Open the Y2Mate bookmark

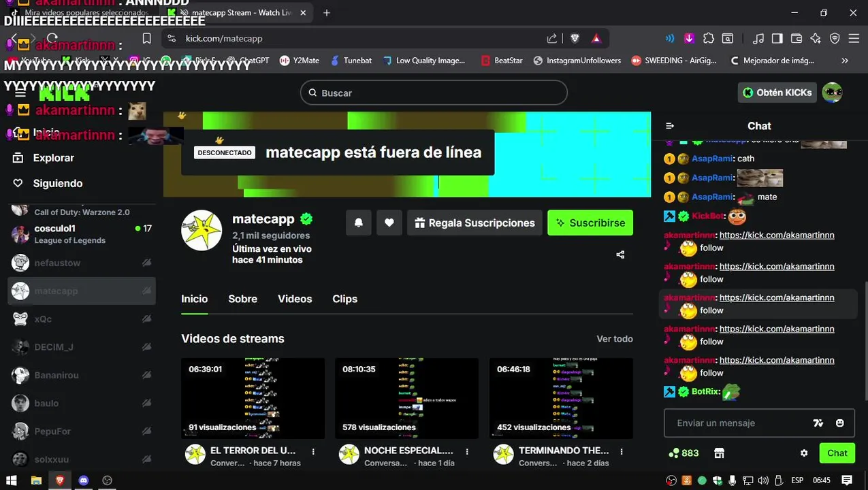300,61
